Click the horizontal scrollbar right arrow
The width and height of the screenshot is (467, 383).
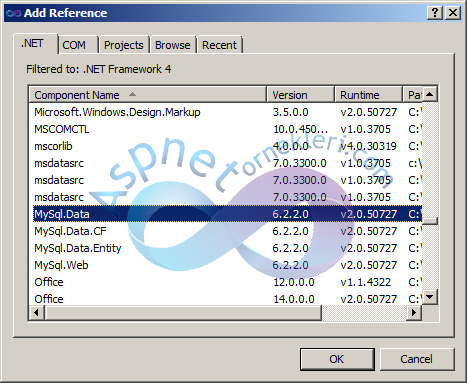[414, 313]
